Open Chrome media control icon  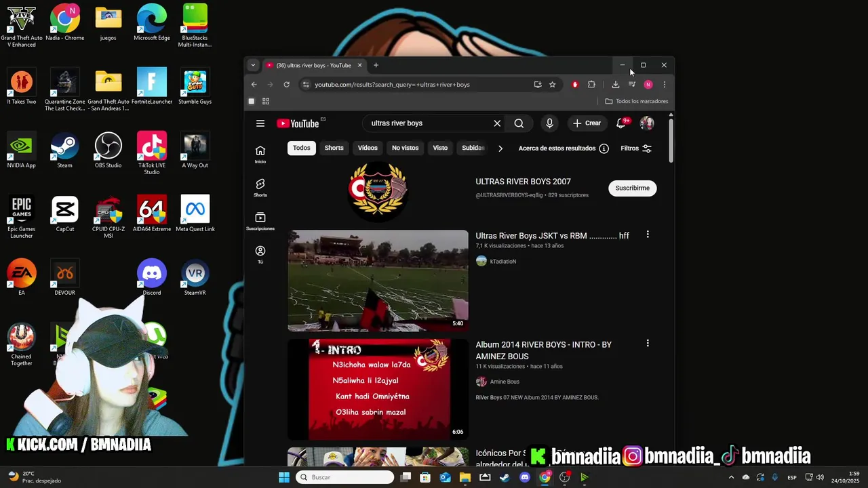pos(632,85)
